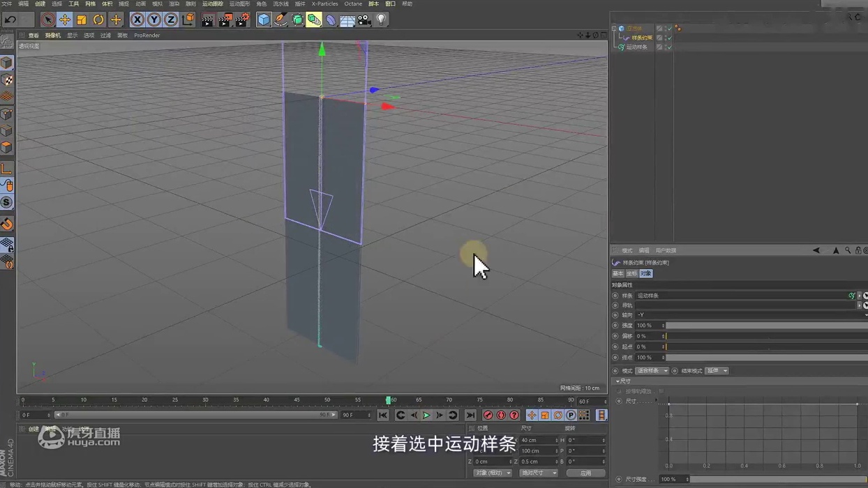Select the Scale tool
868x488 pixels.
coord(82,20)
